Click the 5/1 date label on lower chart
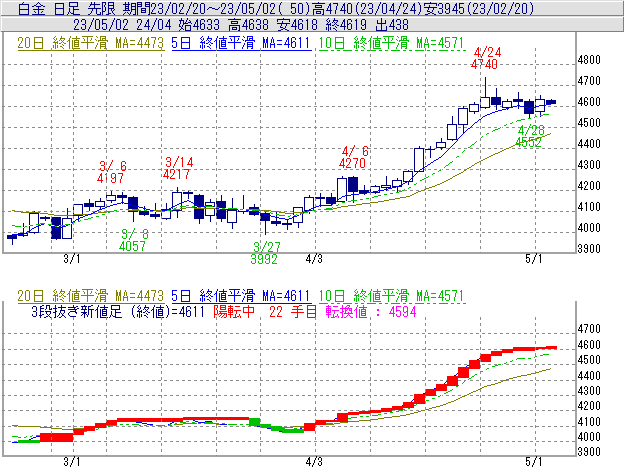624x475 pixels. (534, 462)
